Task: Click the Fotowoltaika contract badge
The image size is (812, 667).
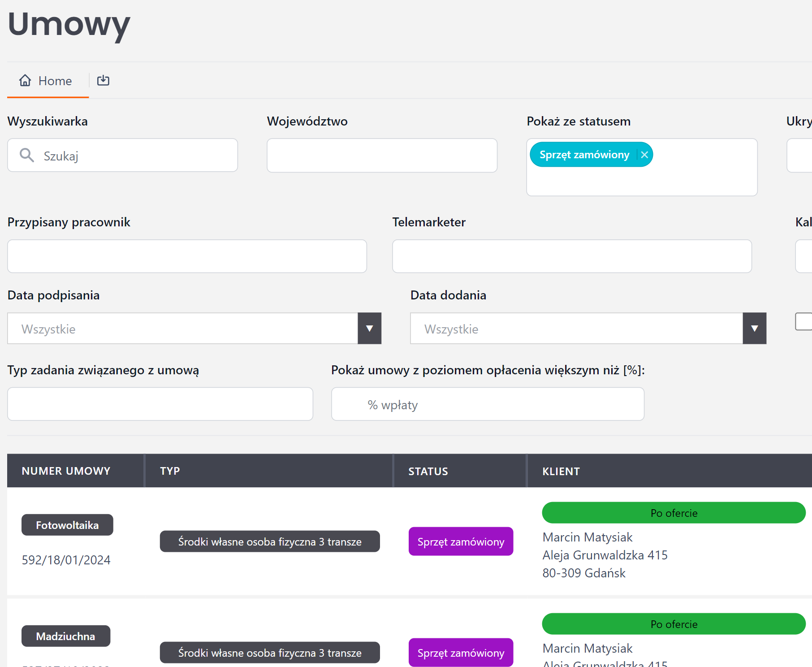Action: pyautogui.click(x=67, y=525)
